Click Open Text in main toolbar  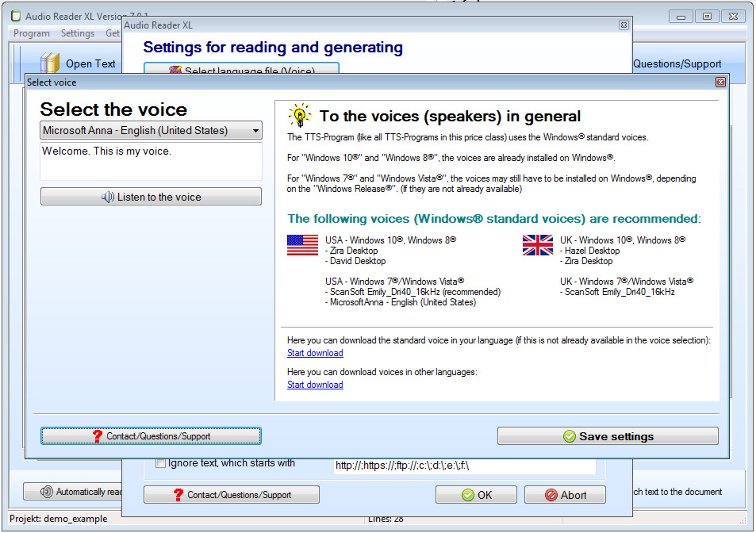(x=90, y=63)
